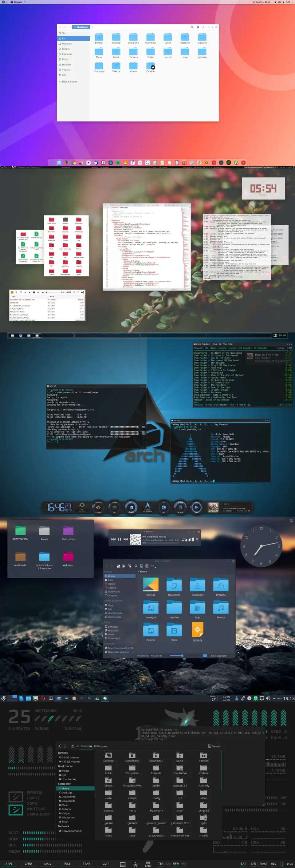This screenshot has width=295, height=868.
Task: Open the Genel folder
Action: pyautogui.click(x=167, y=38)
